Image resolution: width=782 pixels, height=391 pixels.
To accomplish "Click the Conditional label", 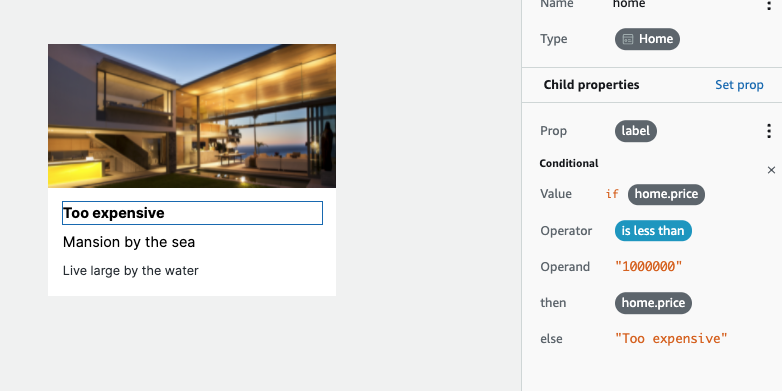I will 569,164.
